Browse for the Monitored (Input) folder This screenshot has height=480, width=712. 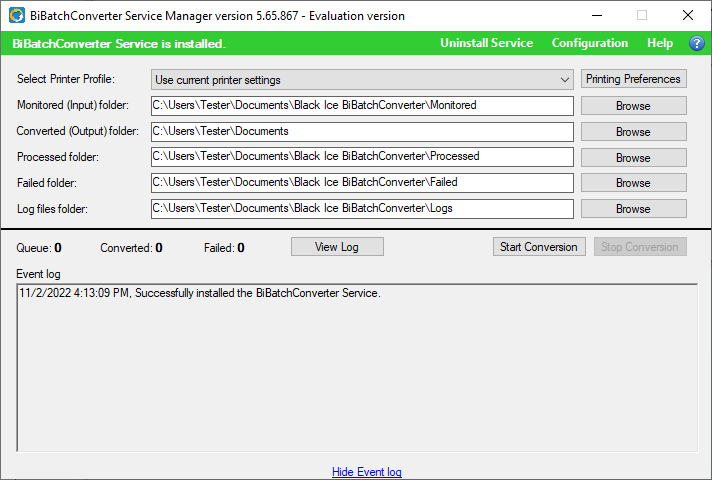(633, 106)
